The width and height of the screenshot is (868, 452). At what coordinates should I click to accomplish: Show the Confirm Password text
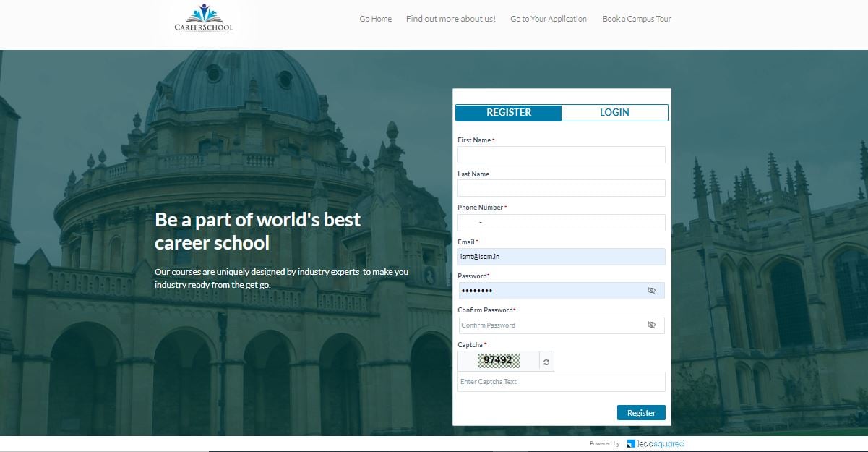651,325
